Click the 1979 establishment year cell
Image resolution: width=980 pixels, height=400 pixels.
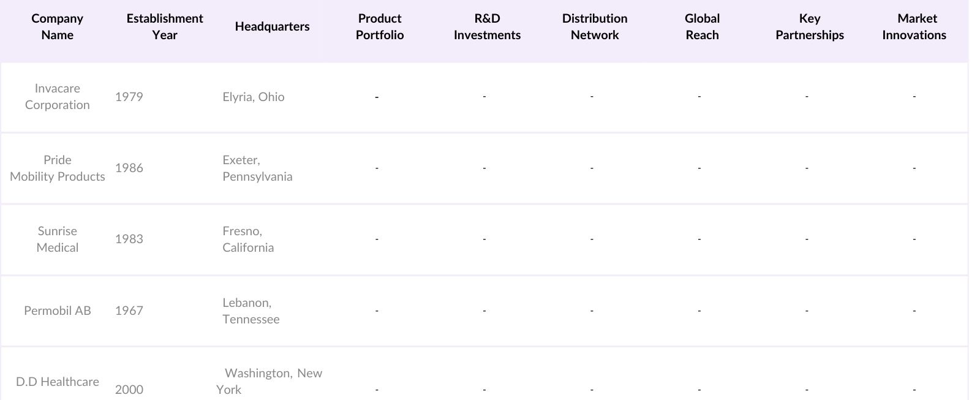(x=129, y=97)
